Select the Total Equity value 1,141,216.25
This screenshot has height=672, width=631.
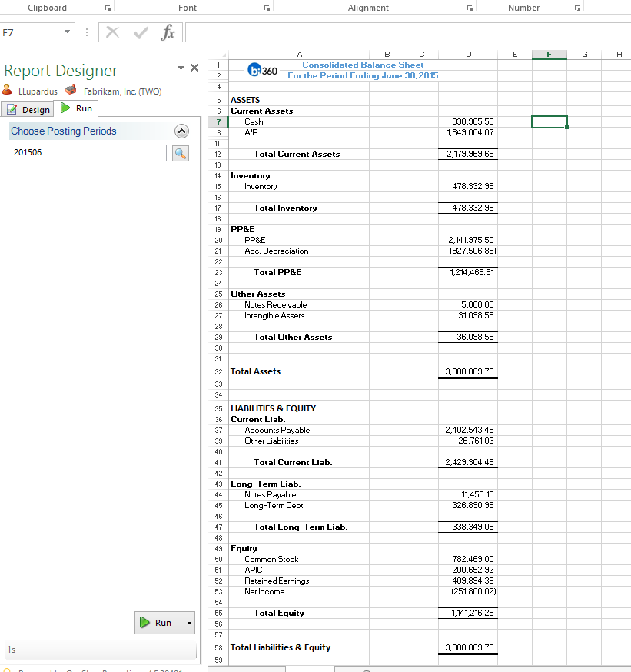click(468, 614)
